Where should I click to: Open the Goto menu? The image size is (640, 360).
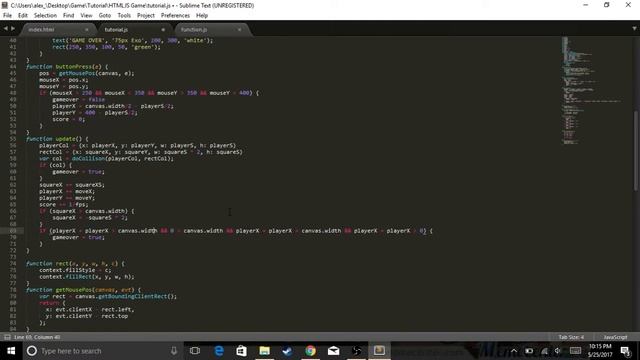(x=105, y=16)
